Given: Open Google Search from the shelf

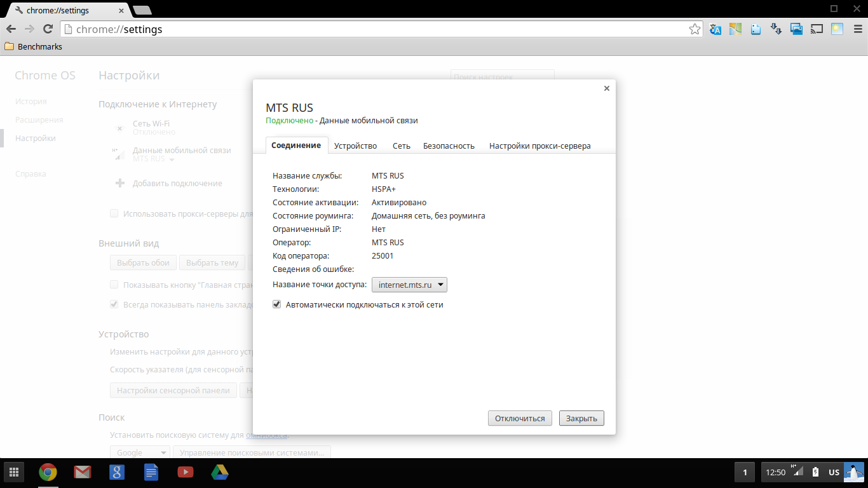Looking at the screenshot, I should (116, 472).
